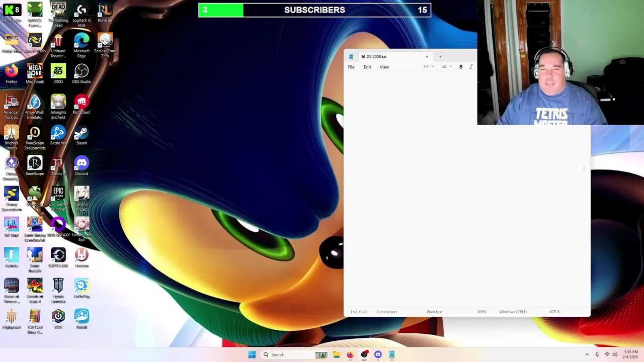Select the Riot Client shortcut
Viewport: 644px width, 362px height.
coord(82,105)
